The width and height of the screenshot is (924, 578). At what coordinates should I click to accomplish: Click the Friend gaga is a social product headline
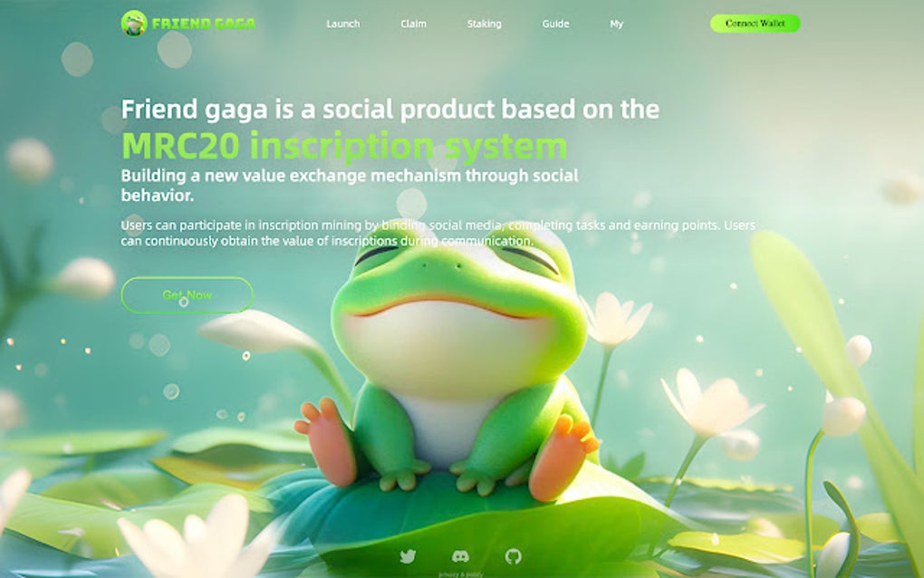[390, 109]
